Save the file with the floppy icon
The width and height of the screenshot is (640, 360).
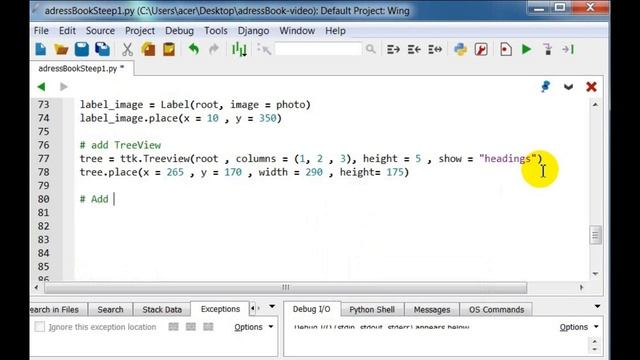pyautogui.click(x=82, y=49)
